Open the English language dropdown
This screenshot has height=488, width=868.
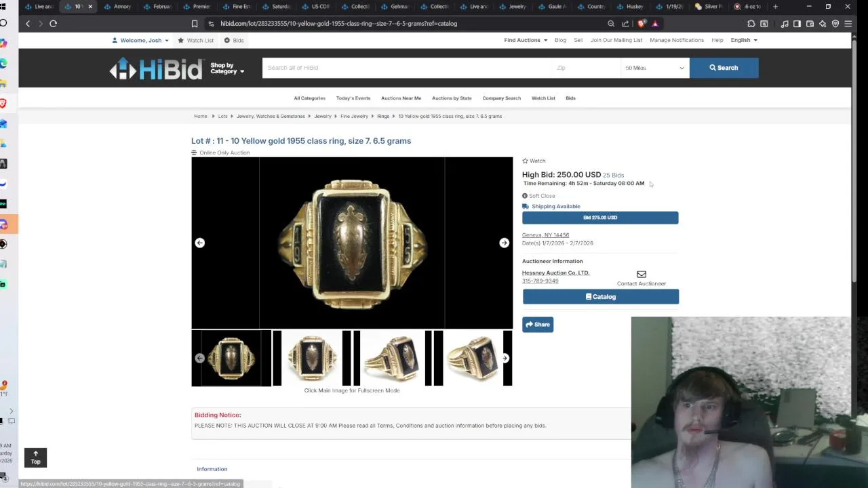click(x=743, y=41)
